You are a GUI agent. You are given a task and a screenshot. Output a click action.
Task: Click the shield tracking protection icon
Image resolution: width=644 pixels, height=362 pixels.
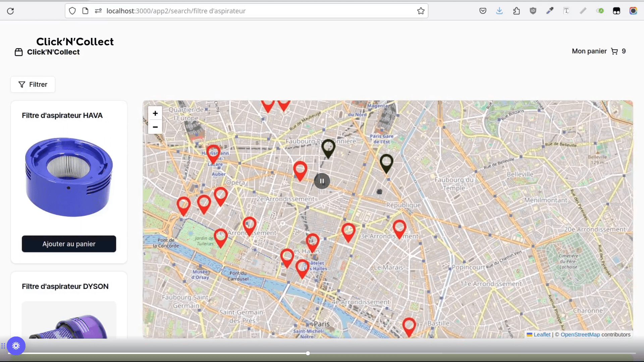(x=72, y=11)
